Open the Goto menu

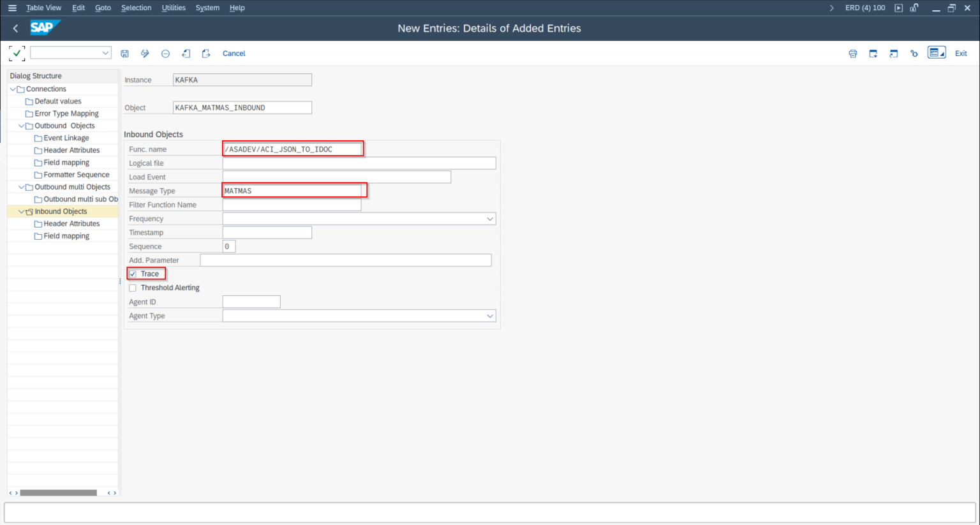pos(103,8)
